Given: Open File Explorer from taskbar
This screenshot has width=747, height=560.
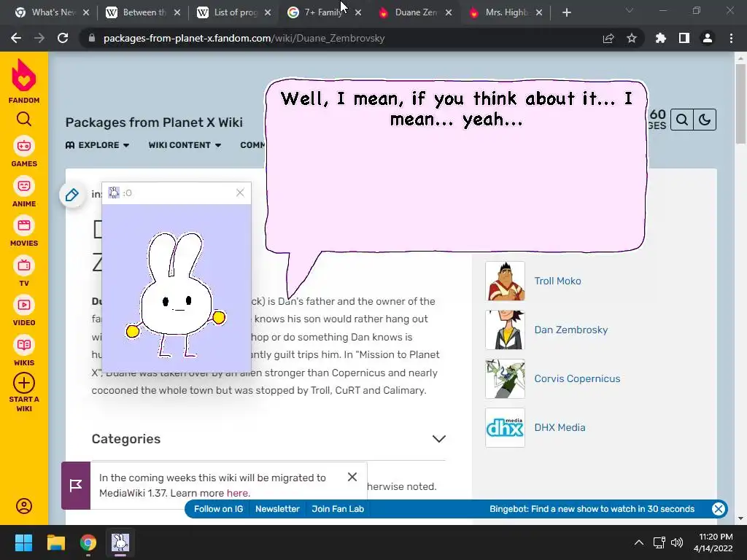Looking at the screenshot, I should (x=55, y=542).
